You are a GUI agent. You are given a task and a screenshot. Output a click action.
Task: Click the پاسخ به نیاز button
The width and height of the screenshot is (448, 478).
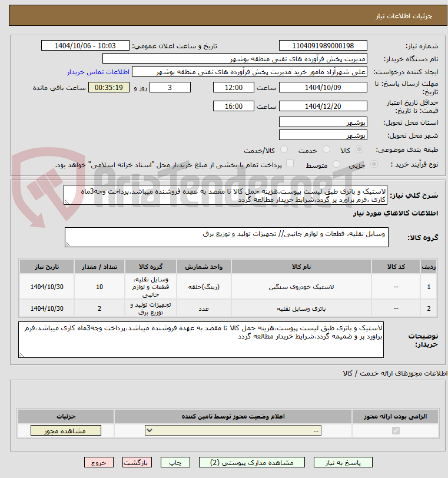pyautogui.click(x=343, y=463)
